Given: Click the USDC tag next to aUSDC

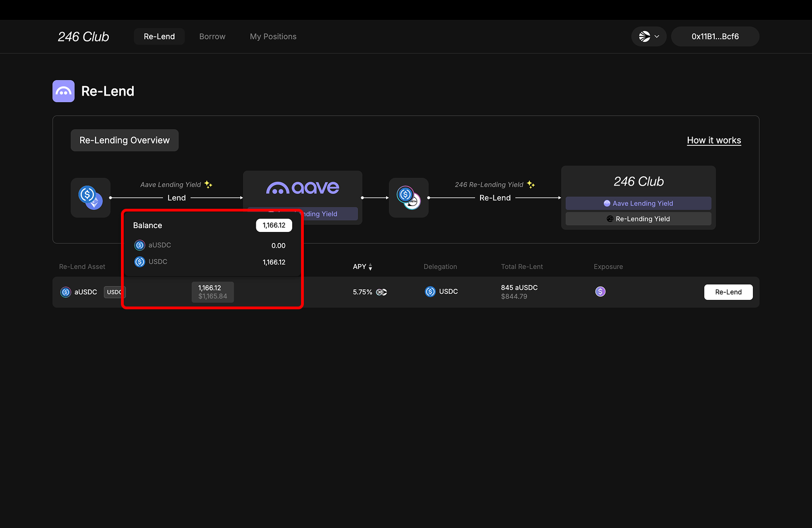Looking at the screenshot, I should (114, 292).
